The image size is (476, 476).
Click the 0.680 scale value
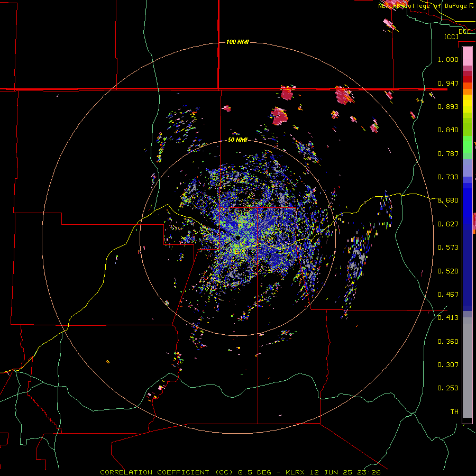click(x=448, y=200)
